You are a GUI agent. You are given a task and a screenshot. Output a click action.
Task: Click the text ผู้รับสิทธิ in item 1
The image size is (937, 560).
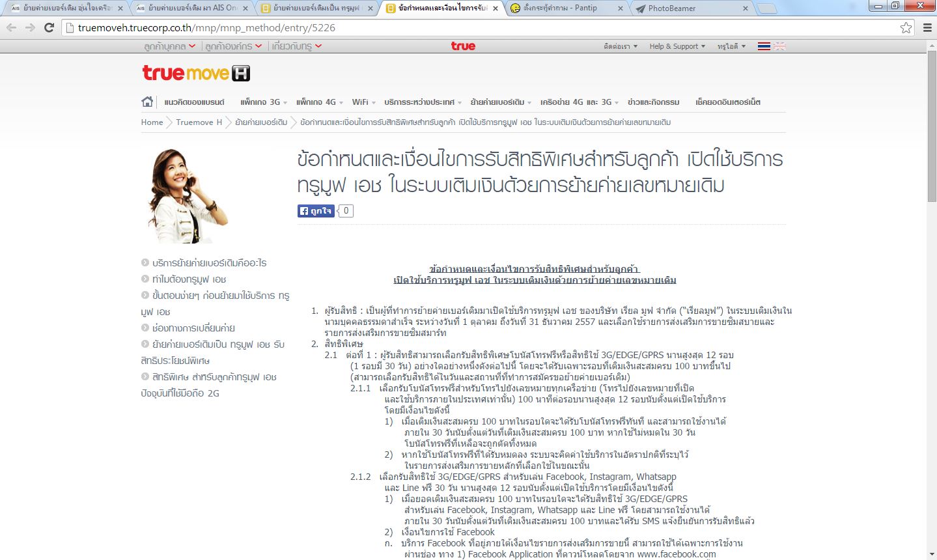342,311
